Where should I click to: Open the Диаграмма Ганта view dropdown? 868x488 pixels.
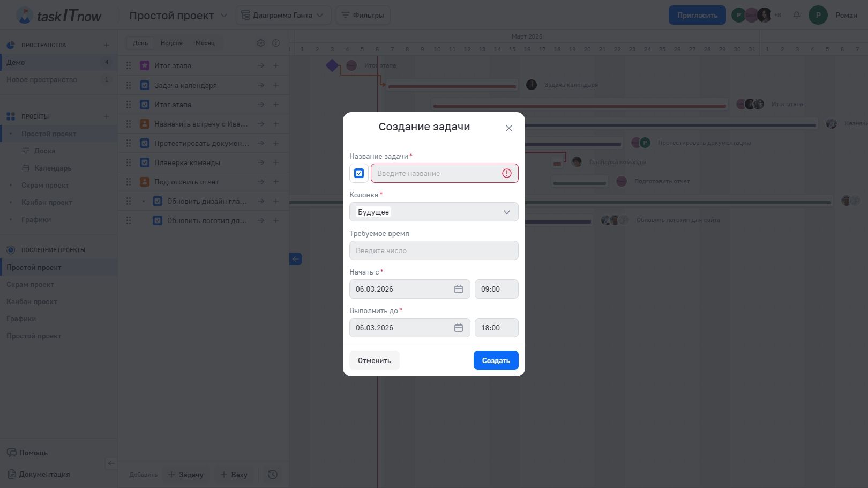coord(283,15)
